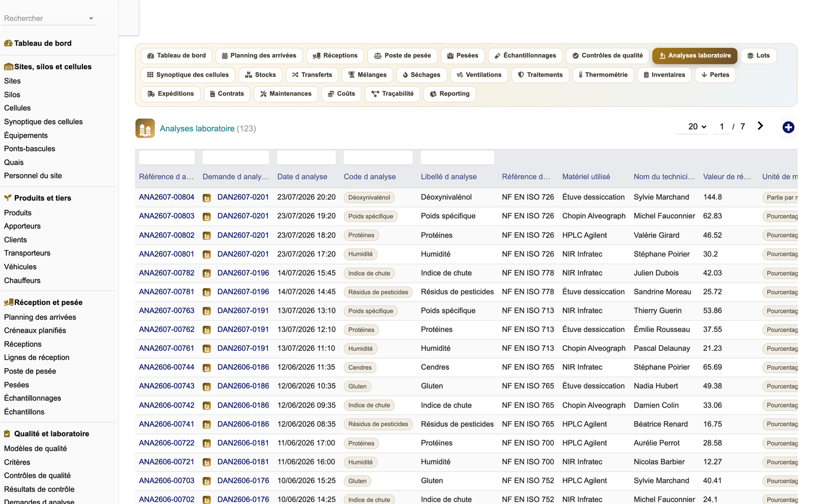The image size is (815, 504).
Task: Expand the Rechercher dropdown arrow
Action: [91, 19]
